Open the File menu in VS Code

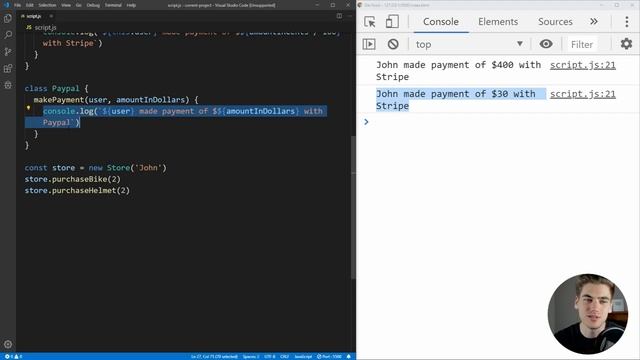tap(18, 5)
